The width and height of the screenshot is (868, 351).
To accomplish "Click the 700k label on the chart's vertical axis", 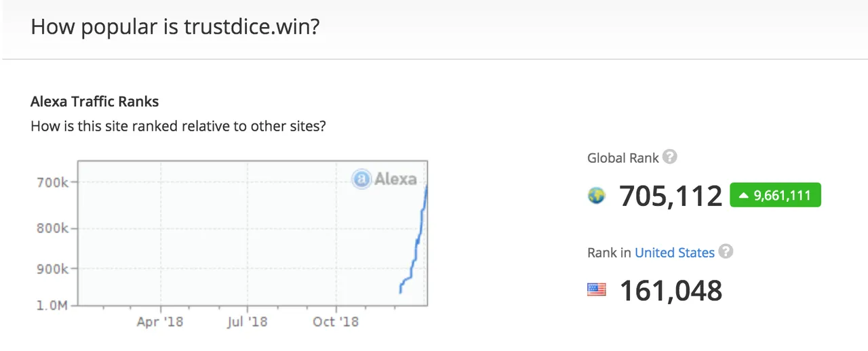I will click(52, 182).
